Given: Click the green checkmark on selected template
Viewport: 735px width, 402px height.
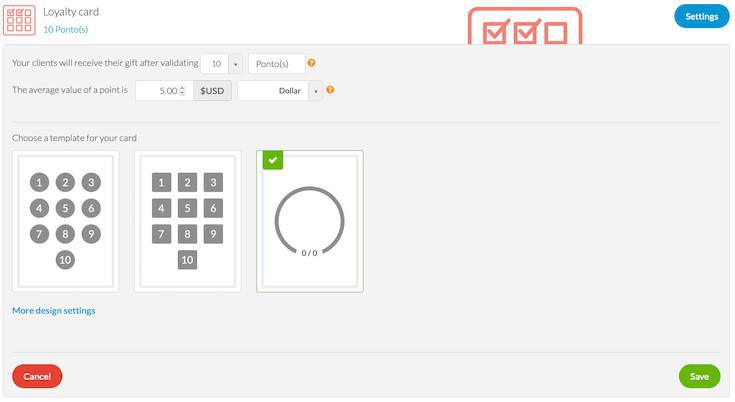Looking at the screenshot, I should [273, 160].
